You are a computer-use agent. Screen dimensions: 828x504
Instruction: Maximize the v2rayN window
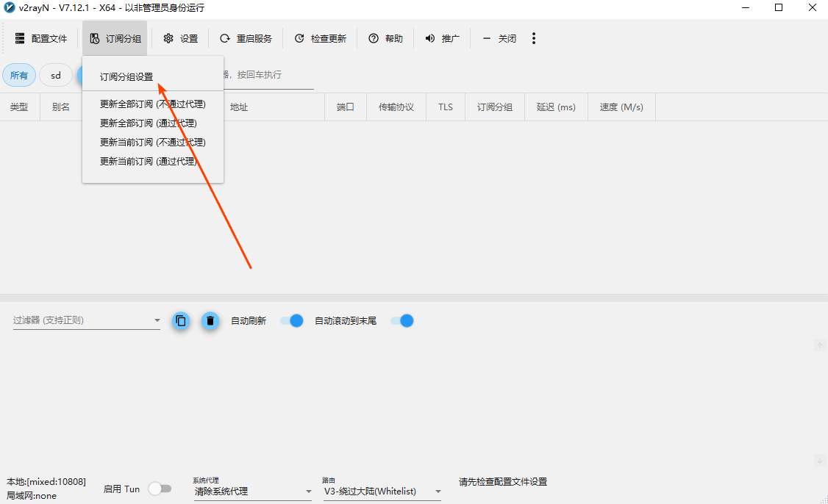coord(779,8)
